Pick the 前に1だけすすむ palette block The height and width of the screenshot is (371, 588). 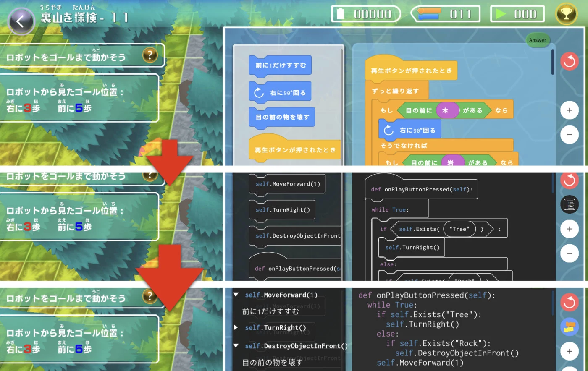[280, 66]
